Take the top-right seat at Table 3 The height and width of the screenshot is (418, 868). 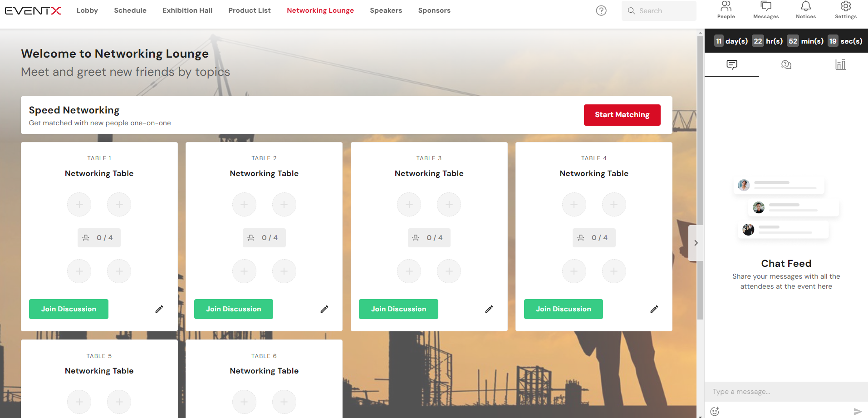449,205
